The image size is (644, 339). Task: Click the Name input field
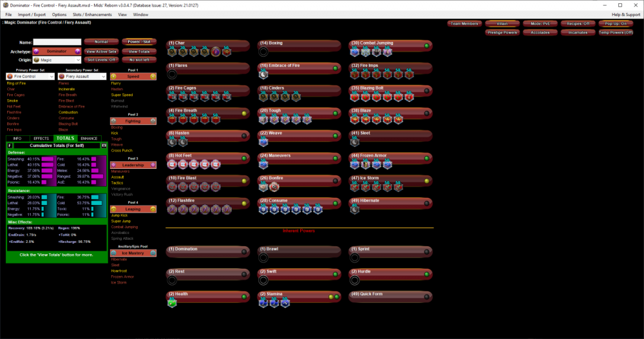[x=57, y=42]
